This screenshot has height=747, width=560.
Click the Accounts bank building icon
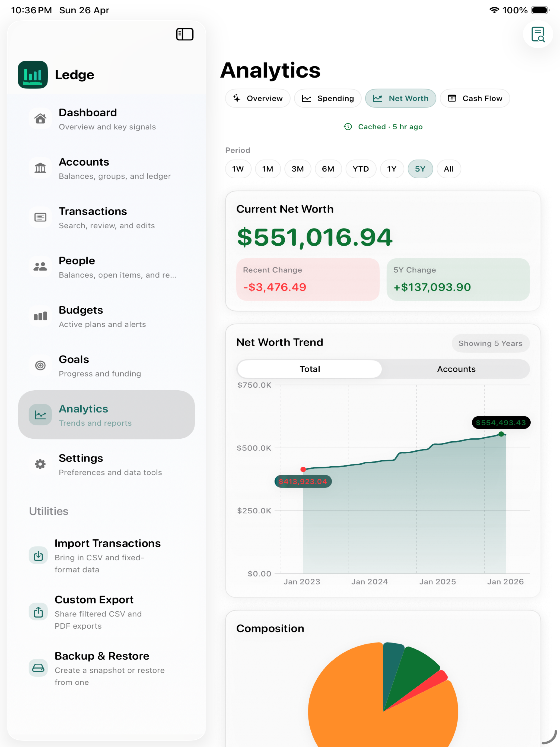tap(40, 168)
